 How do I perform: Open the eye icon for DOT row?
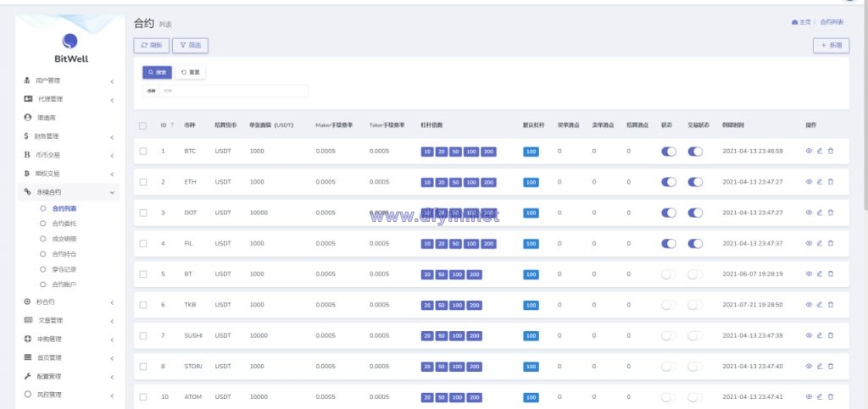(809, 213)
